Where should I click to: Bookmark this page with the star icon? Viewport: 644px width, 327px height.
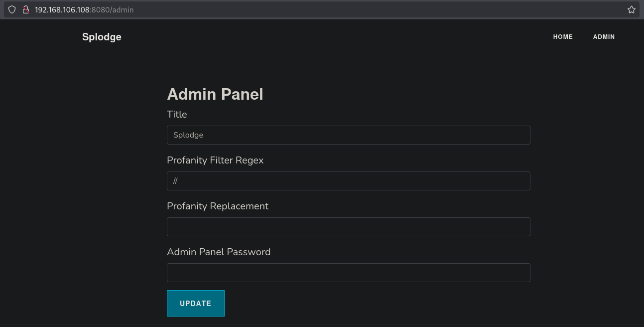coord(631,9)
